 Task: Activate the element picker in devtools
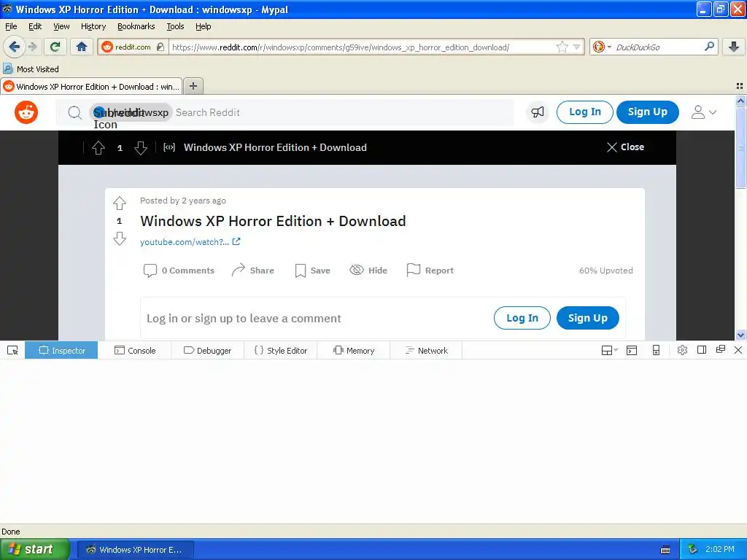coord(13,351)
